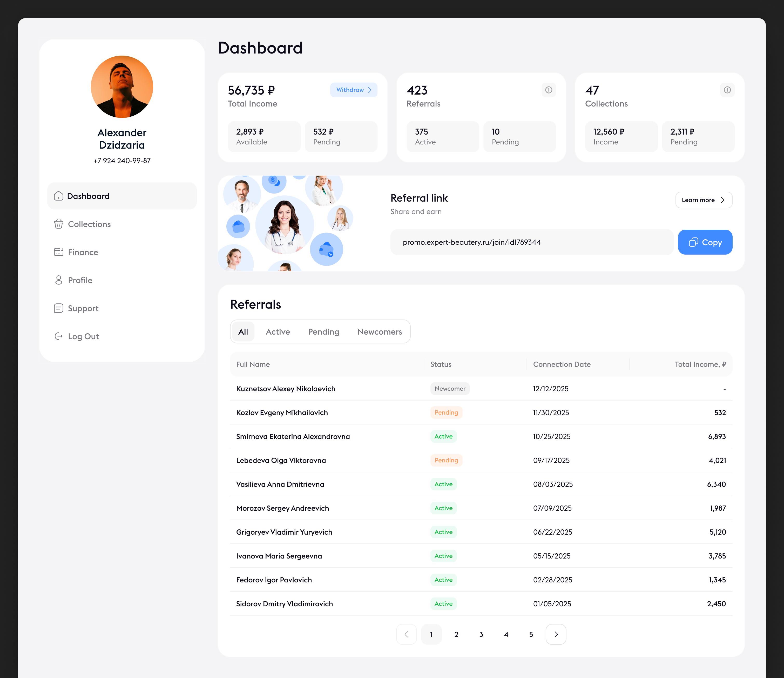This screenshot has height=678, width=784.
Task: Select the Pending filter tab
Action: 323,332
